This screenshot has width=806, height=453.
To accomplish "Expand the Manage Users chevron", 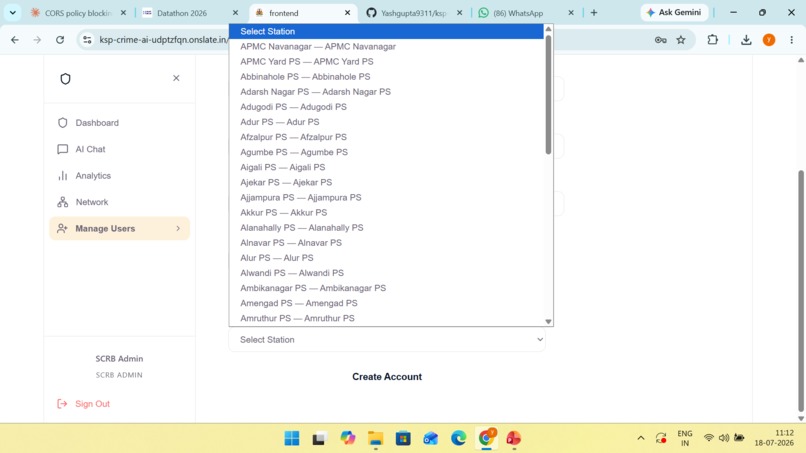I will tap(178, 228).
